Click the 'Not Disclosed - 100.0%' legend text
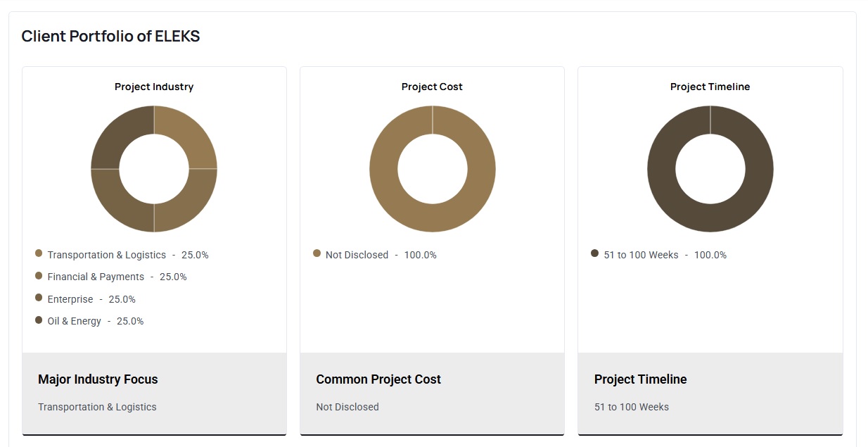 click(381, 255)
